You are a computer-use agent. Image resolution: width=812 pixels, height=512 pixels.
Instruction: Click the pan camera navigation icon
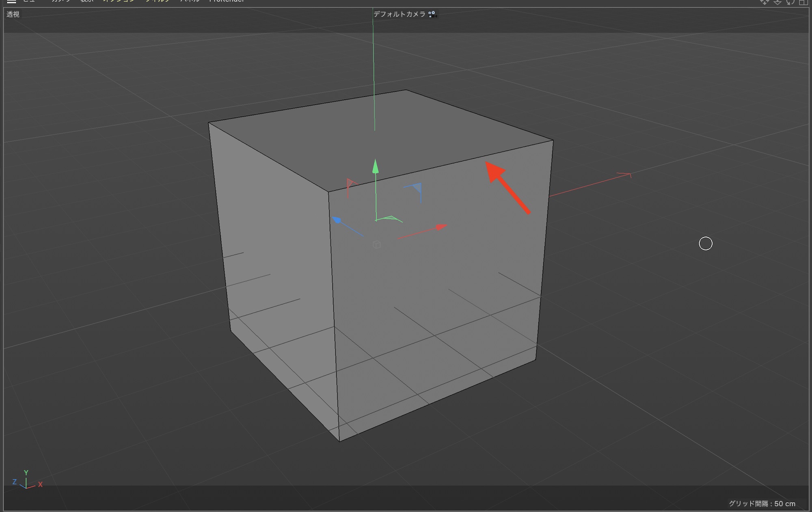(764, 2)
